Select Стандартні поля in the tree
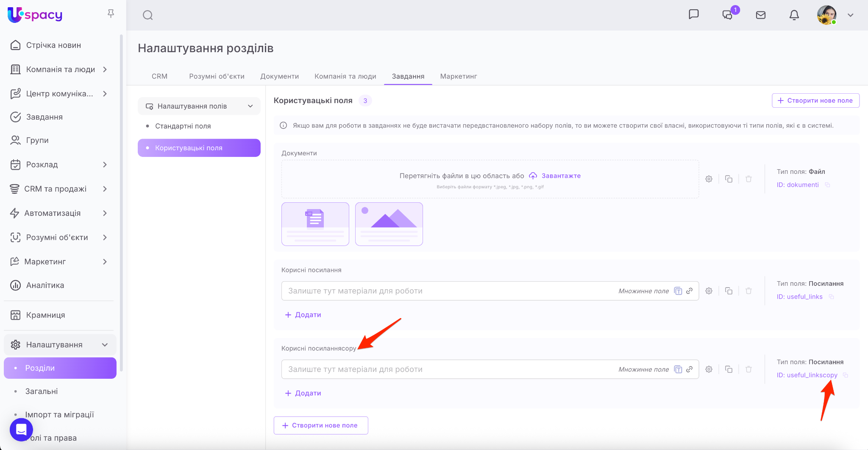 pyautogui.click(x=183, y=126)
